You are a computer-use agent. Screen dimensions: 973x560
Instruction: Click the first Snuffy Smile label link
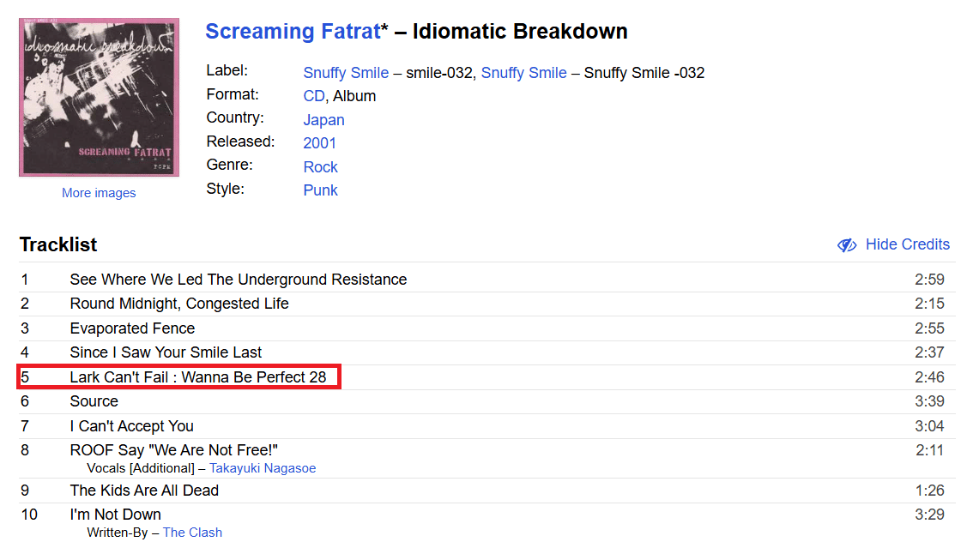tap(346, 73)
